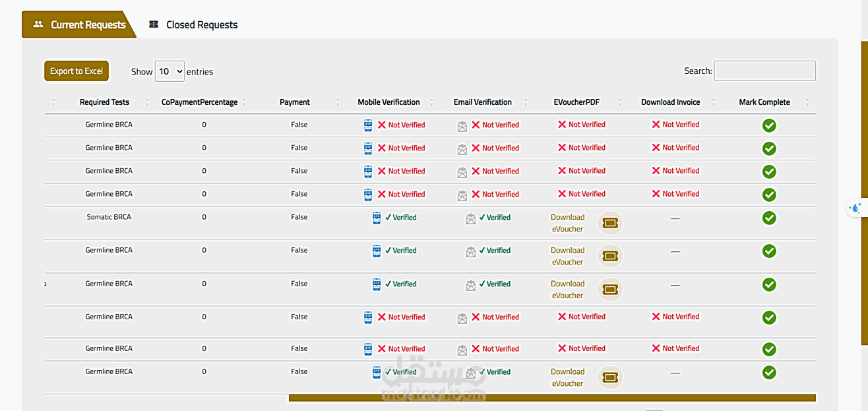Click the water drop icon at right edge
The width and height of the screenshot is (868, 411).
[x=856, y=208]
